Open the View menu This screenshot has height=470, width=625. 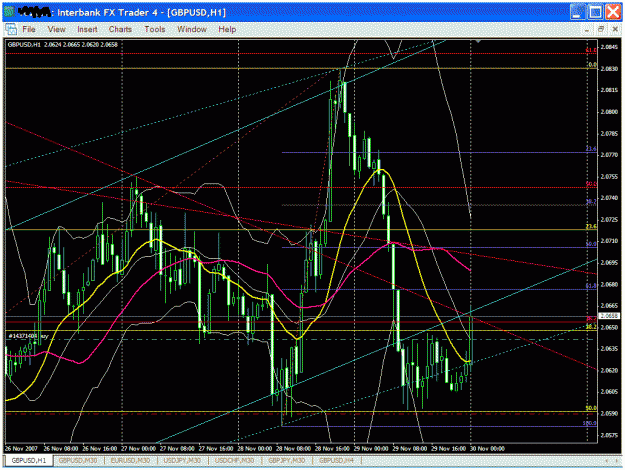pyautogui.click(x=56, y=29)
